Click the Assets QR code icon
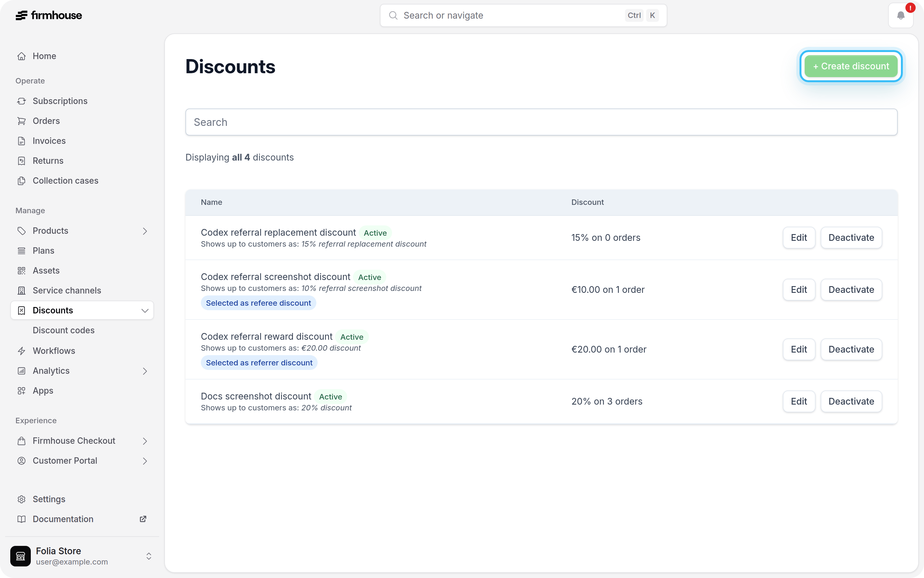Viewport: 924px width, 578px height. click(x=22, y=271)
